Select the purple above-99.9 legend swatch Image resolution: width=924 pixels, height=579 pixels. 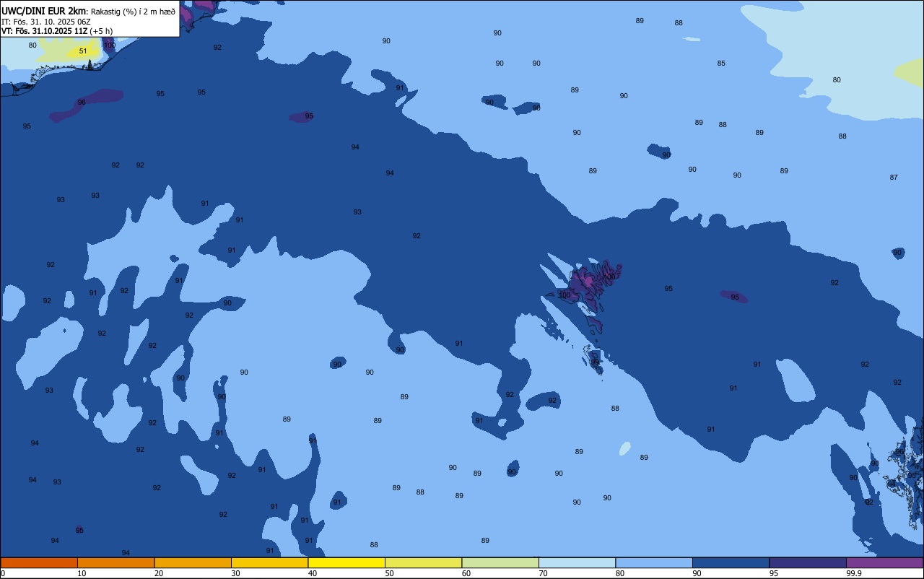click(884, 562)
